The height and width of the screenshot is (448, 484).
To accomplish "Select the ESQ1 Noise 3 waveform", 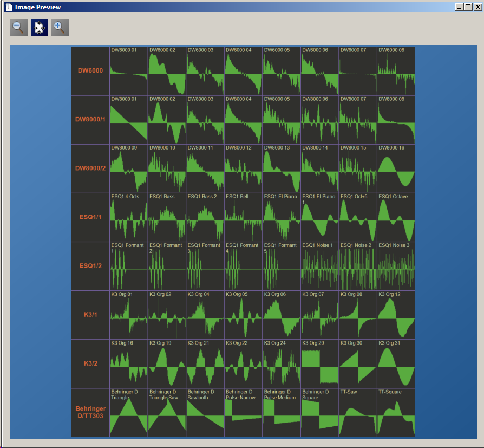I will click(x=396, y=266).
